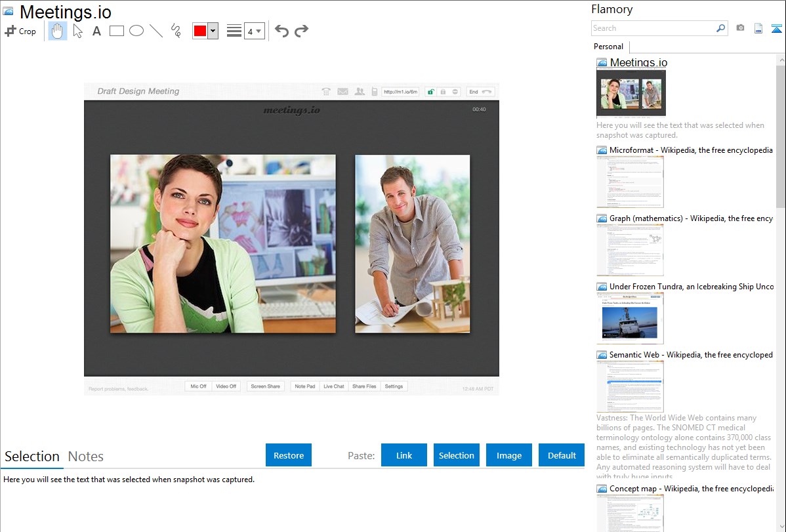Open the color picker dropdown arrow
This screenshot has height=532, width=786.
click(213, 31)
